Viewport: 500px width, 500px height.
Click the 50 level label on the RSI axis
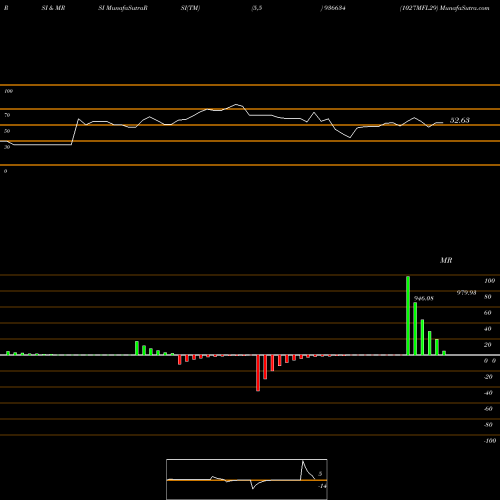point(7,131)
